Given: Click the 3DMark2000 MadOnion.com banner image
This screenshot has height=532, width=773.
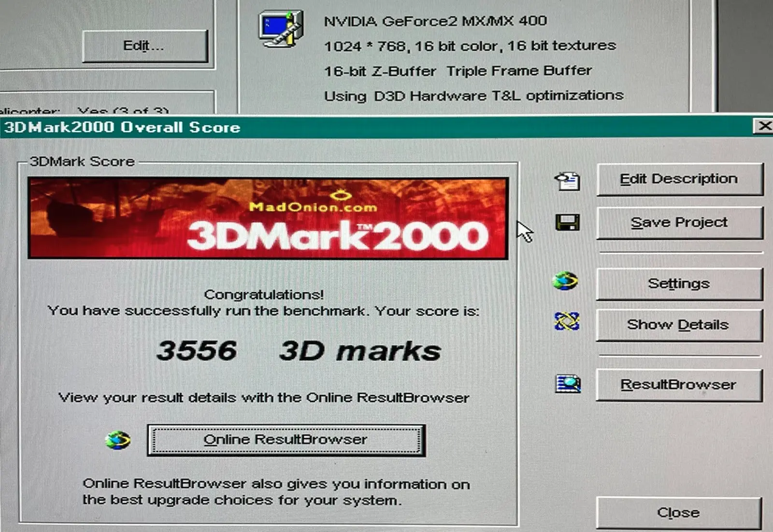Looking at the screenshot, I should tap(268, 218).
